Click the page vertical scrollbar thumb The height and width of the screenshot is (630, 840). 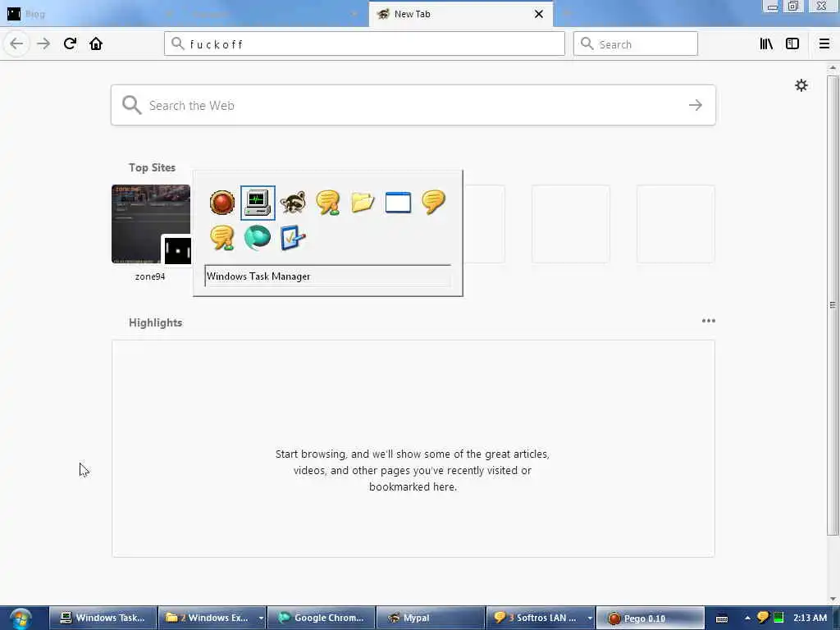click(x=833, y=305)
